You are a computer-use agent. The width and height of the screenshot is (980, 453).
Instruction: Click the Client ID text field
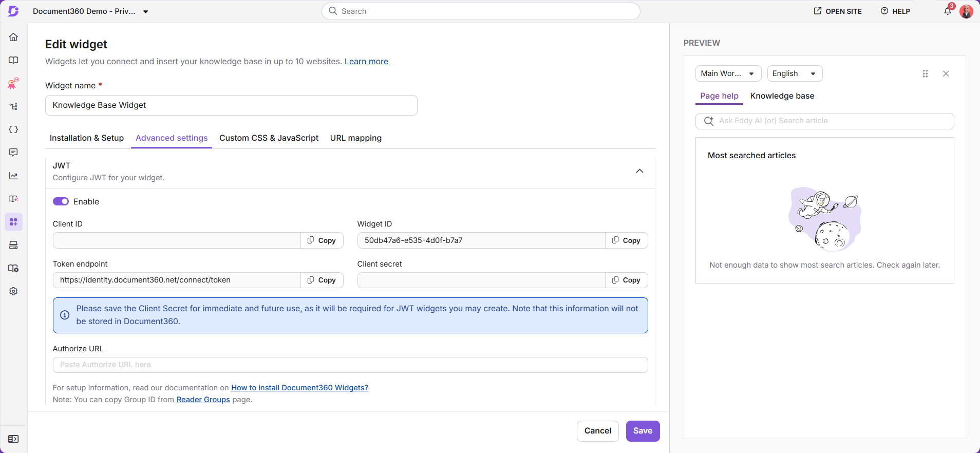(177, 240)
